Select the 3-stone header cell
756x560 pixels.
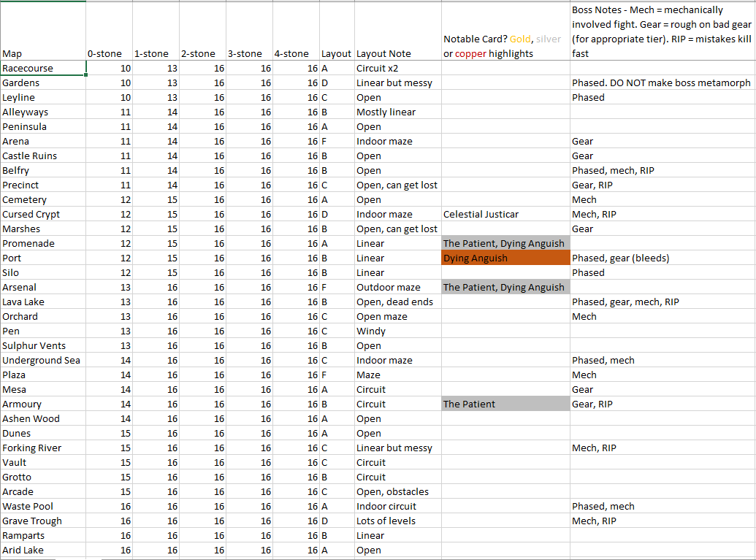(x=249, y=31)
